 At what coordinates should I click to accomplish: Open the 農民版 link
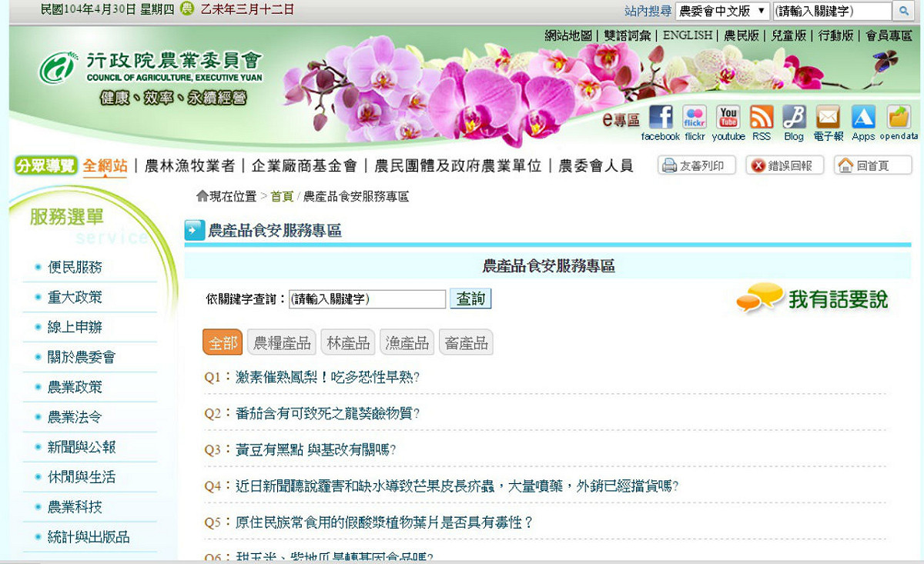coord(742,35)
